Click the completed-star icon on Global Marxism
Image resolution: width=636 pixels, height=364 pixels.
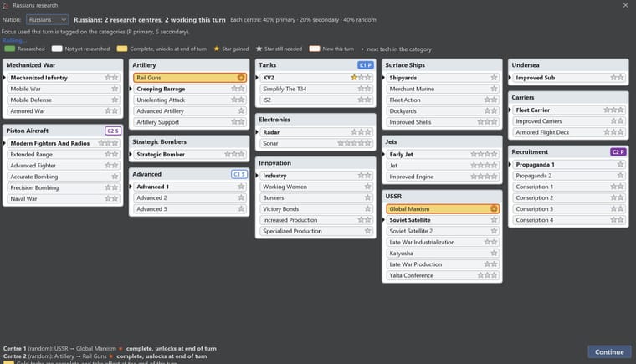[494, 208]
